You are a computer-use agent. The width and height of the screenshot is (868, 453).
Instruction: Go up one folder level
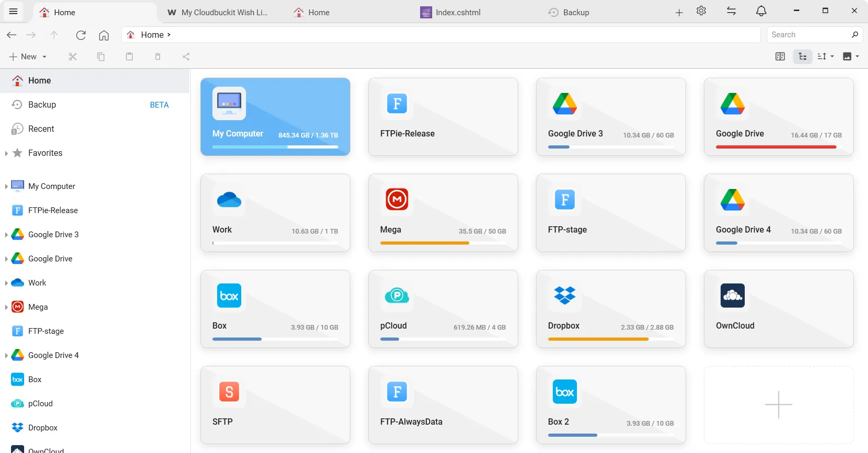(54, 35)
